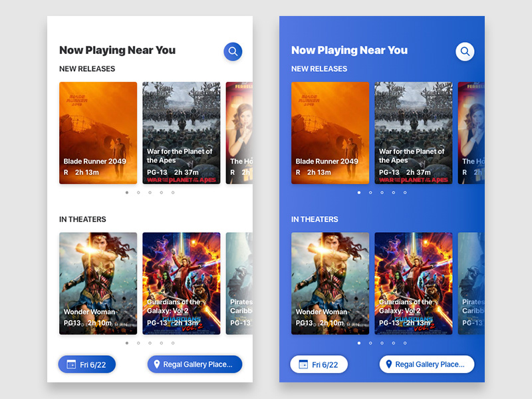Select second New Releases page dot, blue screen
The image size is (532, 399).
(x=370, y=192)
